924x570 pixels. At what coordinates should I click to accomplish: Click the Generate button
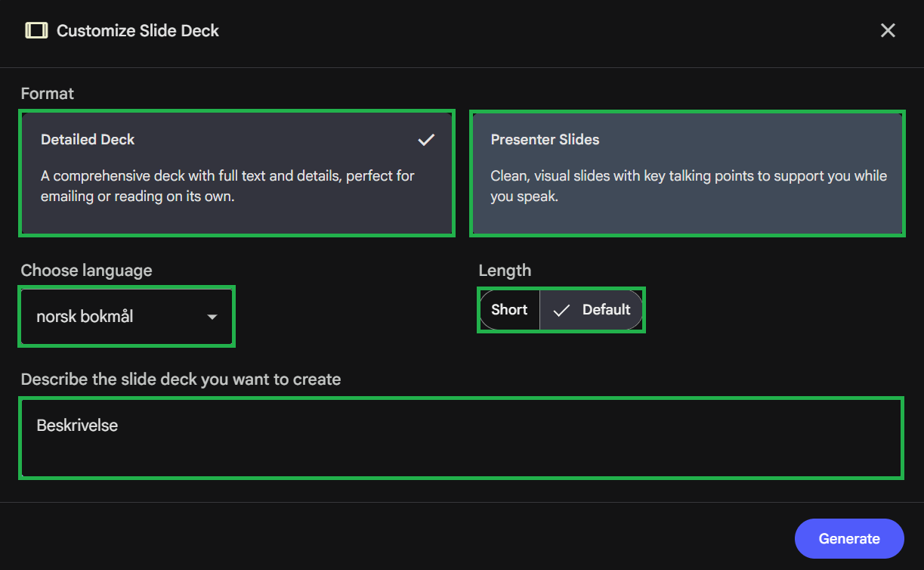[848, 538]
